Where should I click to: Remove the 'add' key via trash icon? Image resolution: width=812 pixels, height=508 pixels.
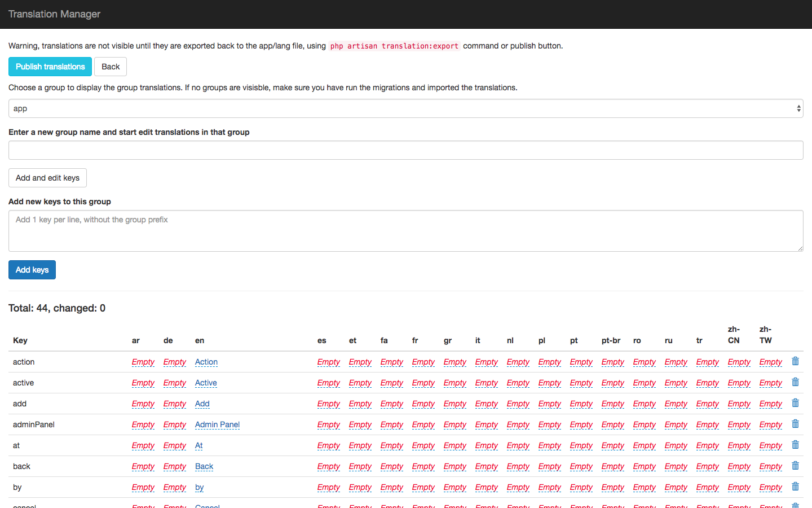[x=795, y=403]
